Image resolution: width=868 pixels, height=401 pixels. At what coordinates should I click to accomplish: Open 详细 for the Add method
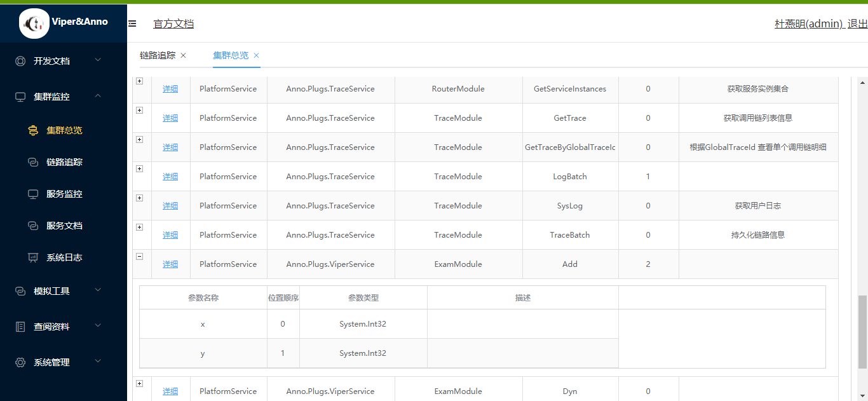(170, 264)
